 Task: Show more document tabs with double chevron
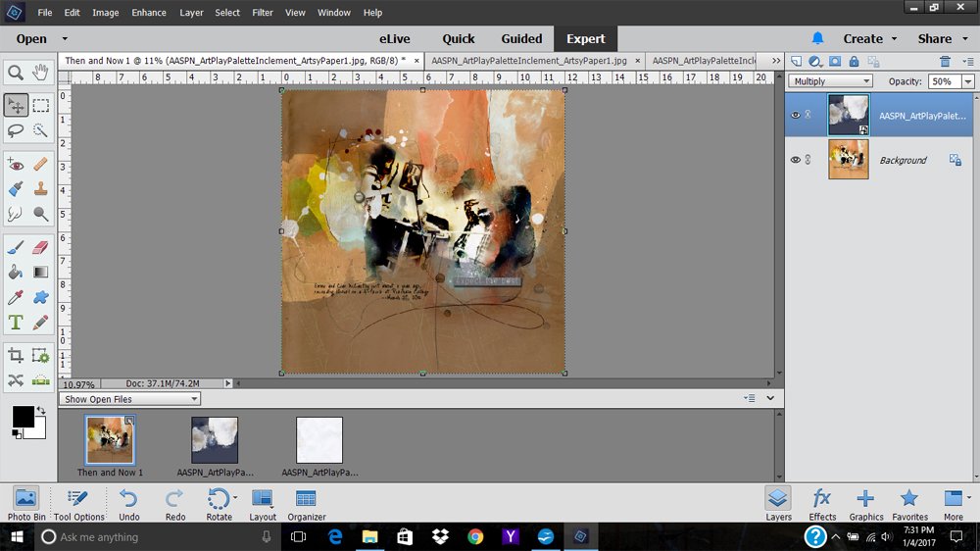tap(775, 61)
